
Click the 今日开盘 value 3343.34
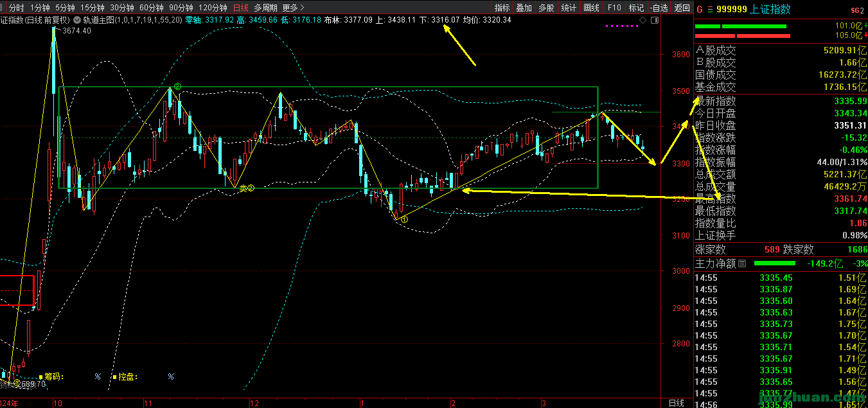(x=850, y=113)
